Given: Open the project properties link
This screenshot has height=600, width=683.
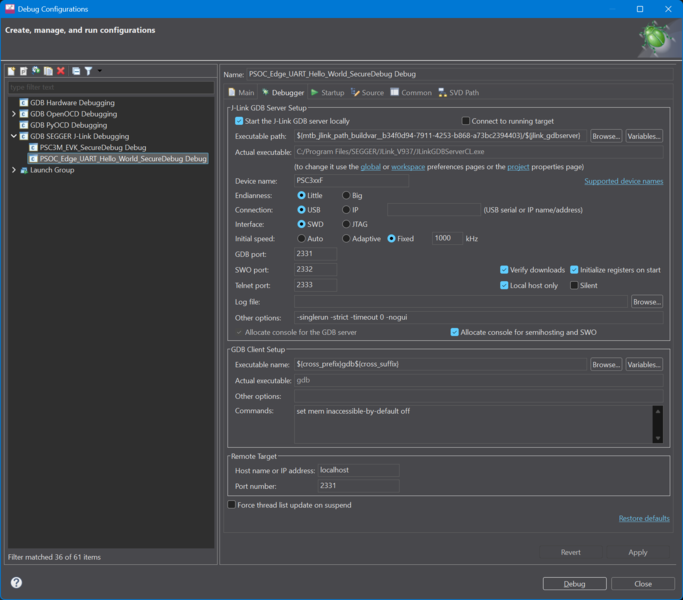Looking at the screenshot, I should click(x=518, y=167).
